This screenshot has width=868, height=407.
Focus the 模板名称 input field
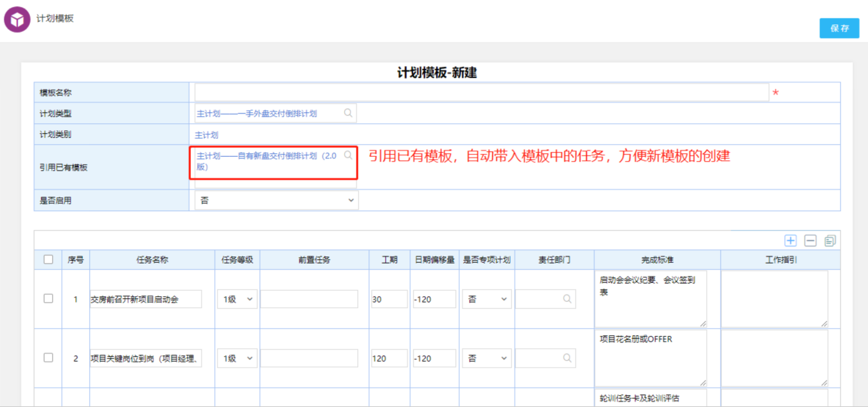481,92
